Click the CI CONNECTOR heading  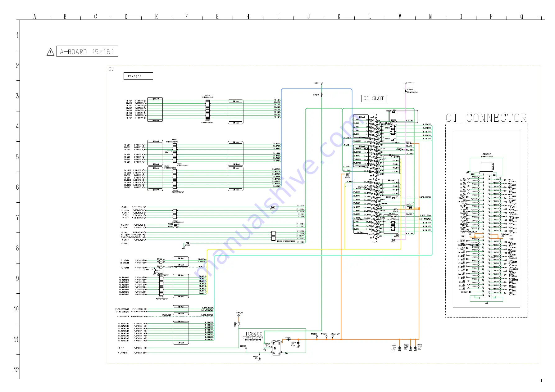tap(486, 118)
